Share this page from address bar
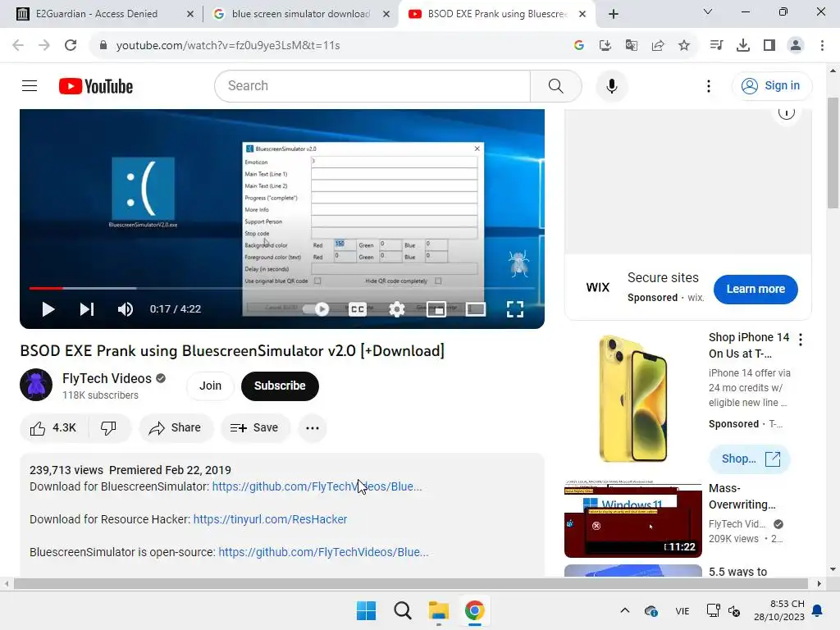Image resolution: width=840 pixels, height=630 pixels. pos(657,46)
